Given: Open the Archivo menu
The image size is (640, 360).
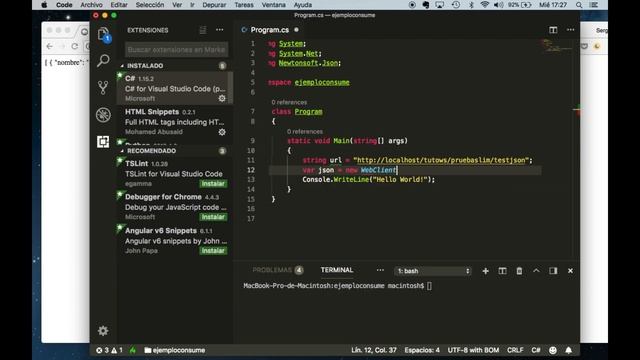Looking at the screenshot, I should point(91,5).
